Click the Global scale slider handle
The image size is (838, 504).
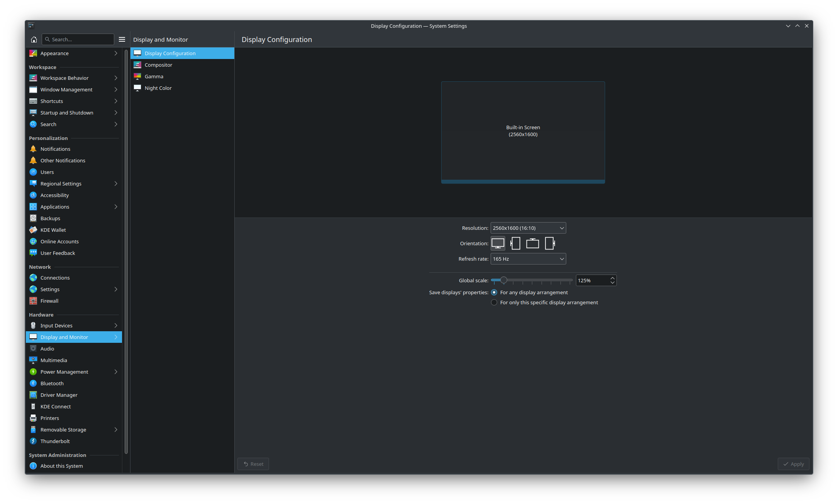pyautogui.click(x=504, y=280)
